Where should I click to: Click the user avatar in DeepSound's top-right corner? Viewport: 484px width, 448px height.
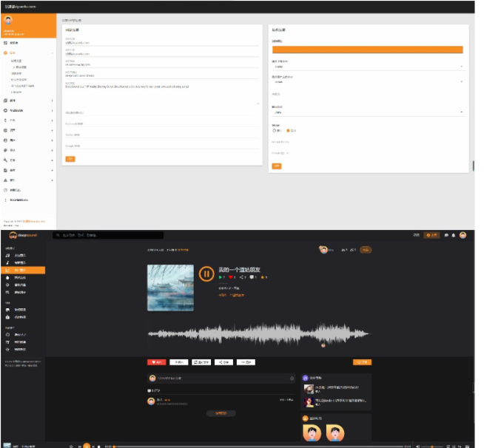[463, 235]
